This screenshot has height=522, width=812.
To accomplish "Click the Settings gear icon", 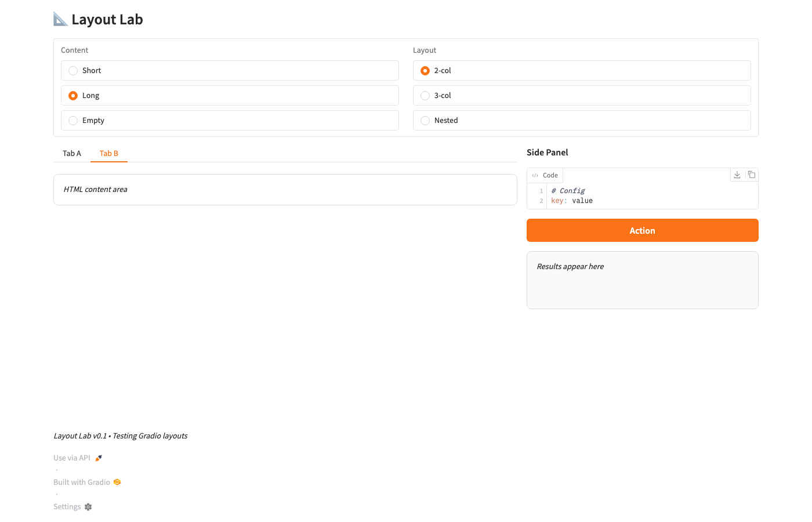I will click(88, 507).
